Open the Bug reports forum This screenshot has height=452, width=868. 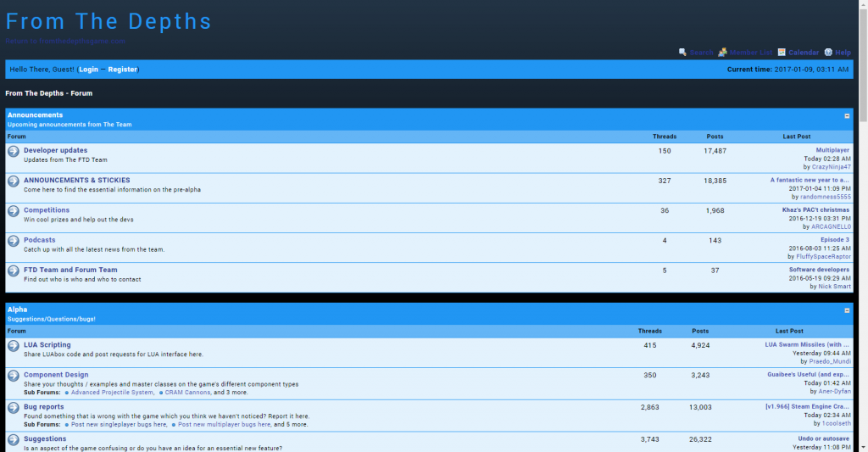(44, 406)
